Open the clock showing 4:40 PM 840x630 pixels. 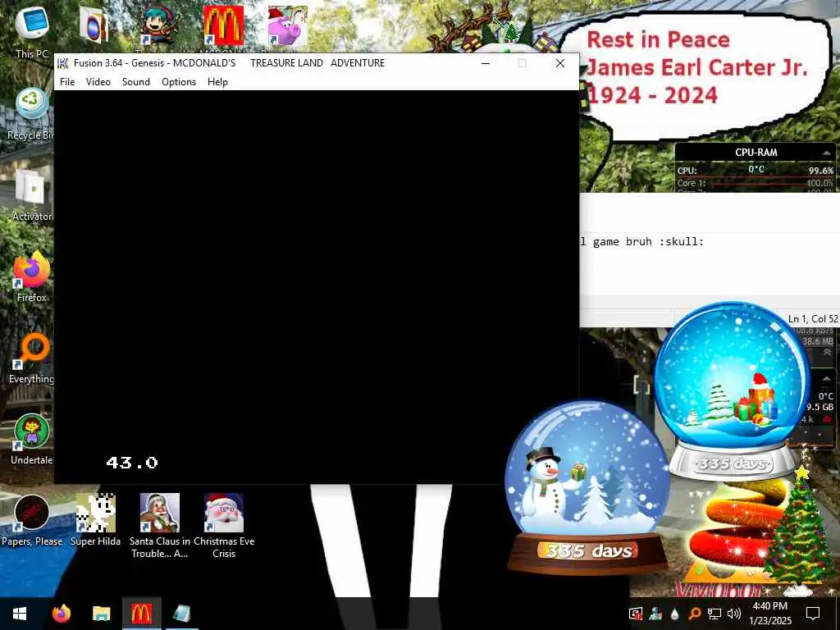[x=770, y=614]
